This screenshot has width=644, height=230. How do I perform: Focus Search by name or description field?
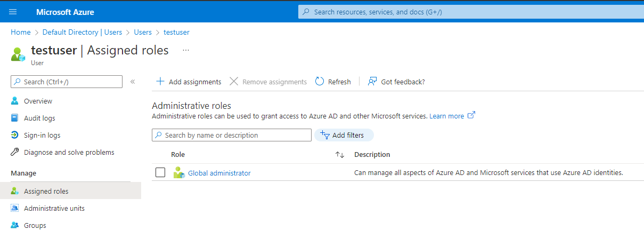pos(232,135)
